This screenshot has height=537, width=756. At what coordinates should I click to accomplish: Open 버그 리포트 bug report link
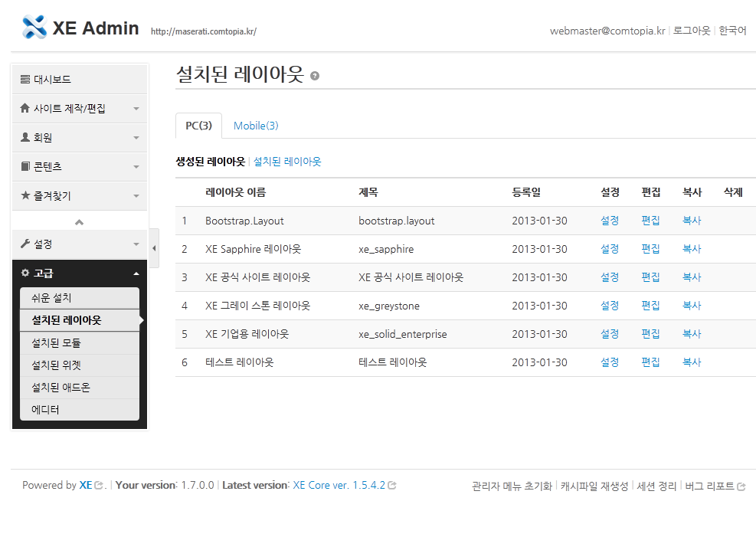[x=714, y=486]
